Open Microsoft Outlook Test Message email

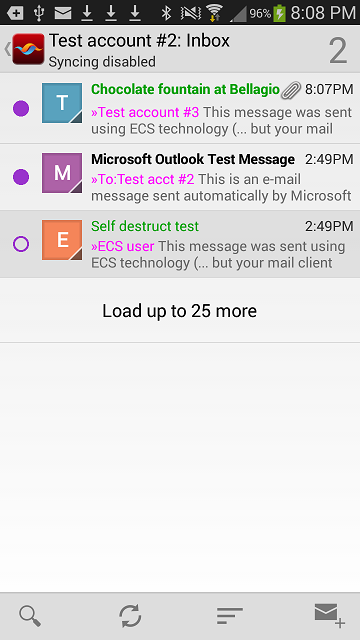[180, 177]
